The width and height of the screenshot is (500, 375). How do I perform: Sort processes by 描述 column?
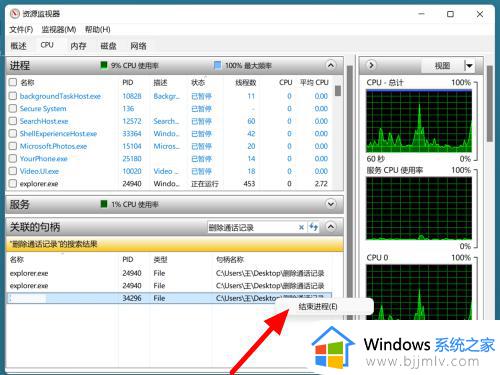click(x=160, y=82)
